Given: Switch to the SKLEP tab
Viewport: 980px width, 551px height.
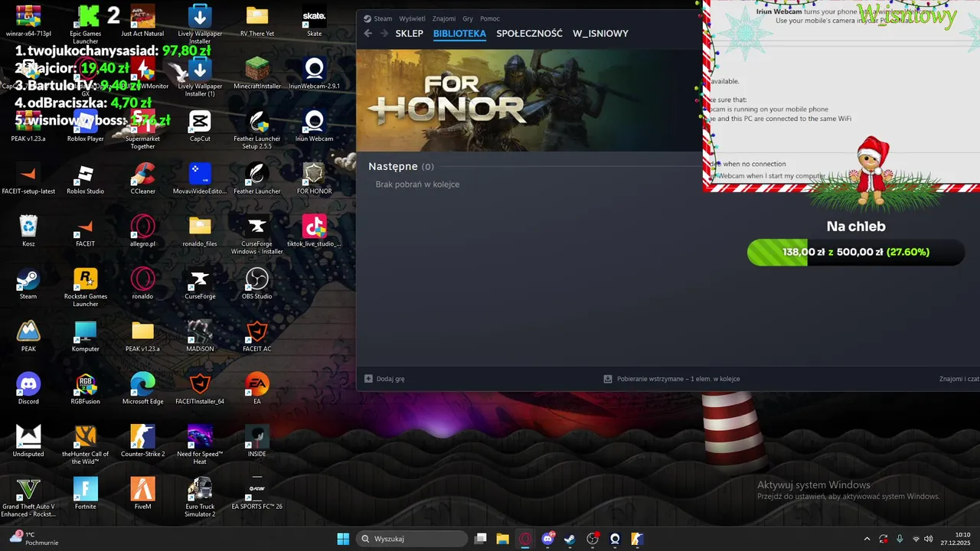Looking at the screenshot, I should (410, 34).
